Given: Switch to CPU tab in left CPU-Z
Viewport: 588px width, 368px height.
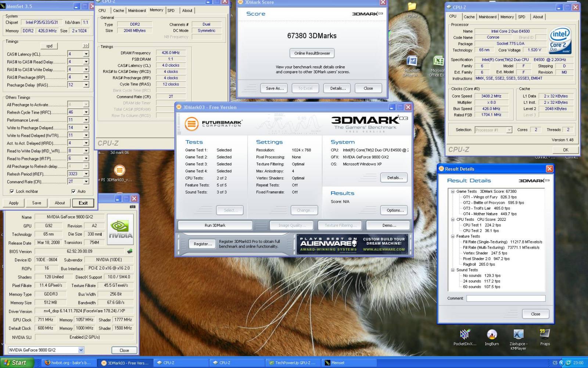Looking at the screenshot, I should (102, 11).
